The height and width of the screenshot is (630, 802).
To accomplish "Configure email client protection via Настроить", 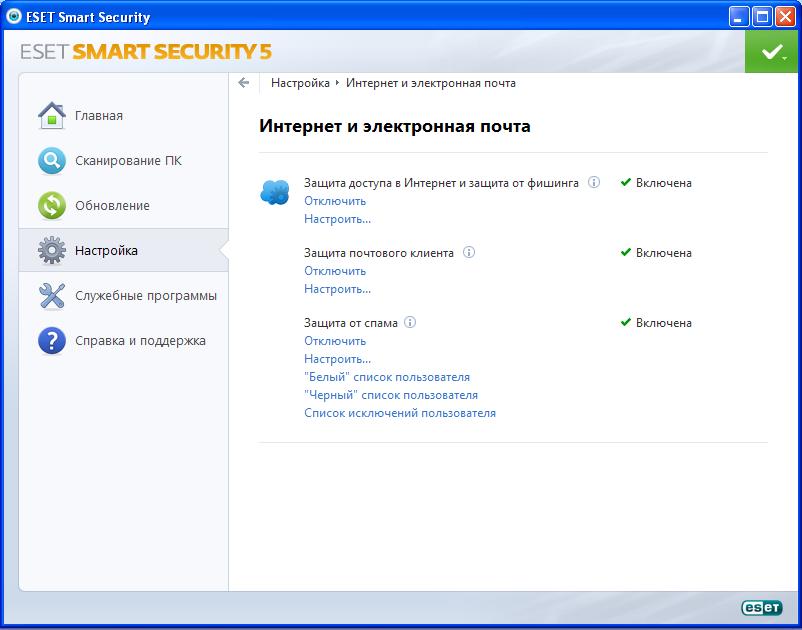I will [x=338, y=289].
